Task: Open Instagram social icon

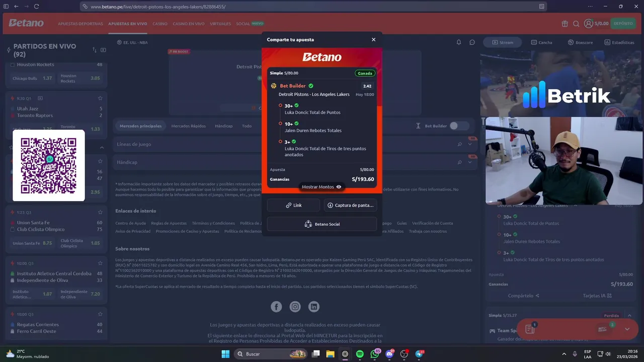Action: pos(295,307)
